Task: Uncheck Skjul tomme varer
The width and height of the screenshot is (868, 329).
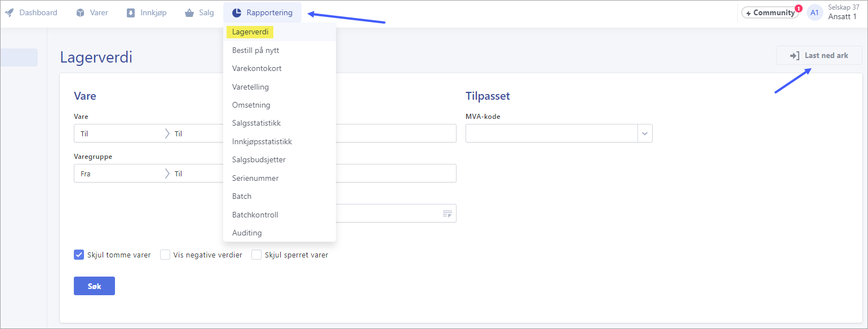Action: (79, 255)
